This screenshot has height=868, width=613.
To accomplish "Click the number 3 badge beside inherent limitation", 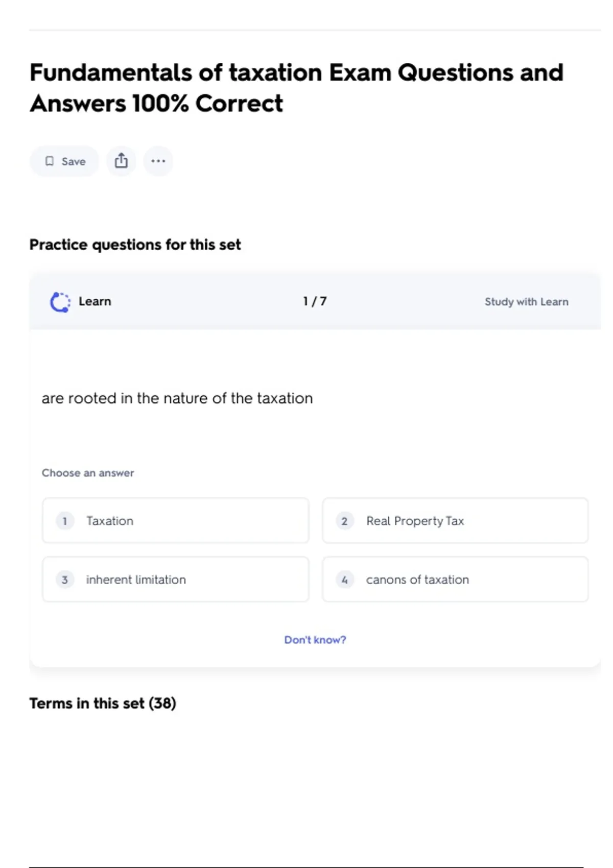I will [65, 580].
